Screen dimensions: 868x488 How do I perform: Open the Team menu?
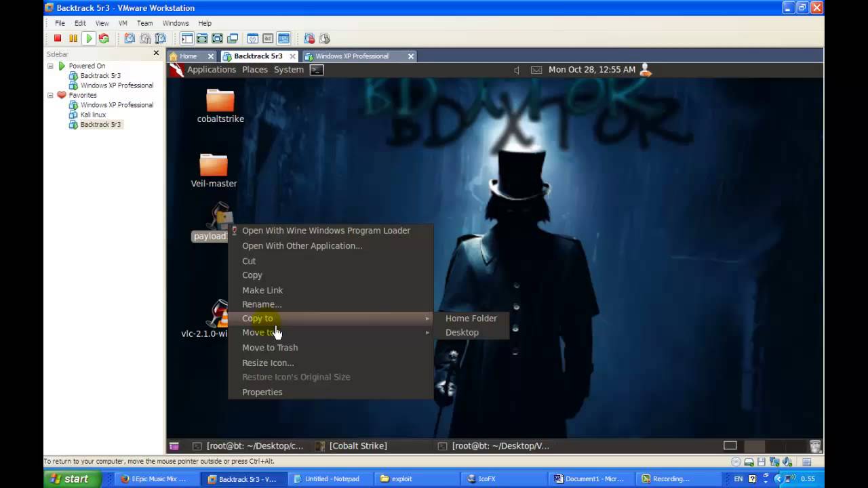pyautogui.click(x=144, y=23)
